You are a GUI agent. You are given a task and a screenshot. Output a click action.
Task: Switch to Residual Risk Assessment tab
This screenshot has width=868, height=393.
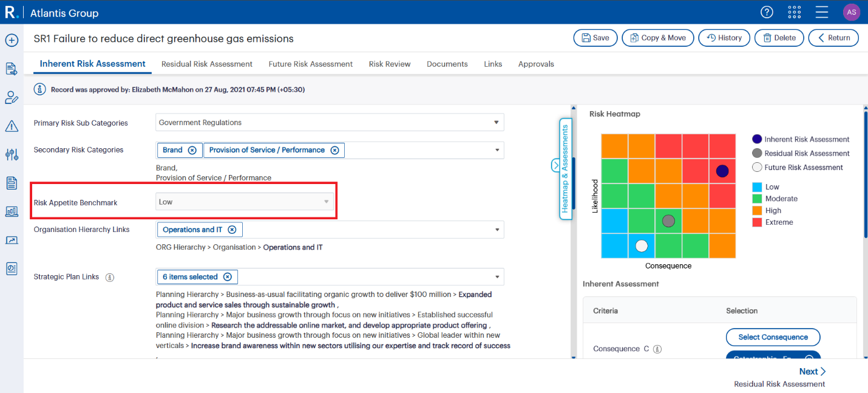207,64
